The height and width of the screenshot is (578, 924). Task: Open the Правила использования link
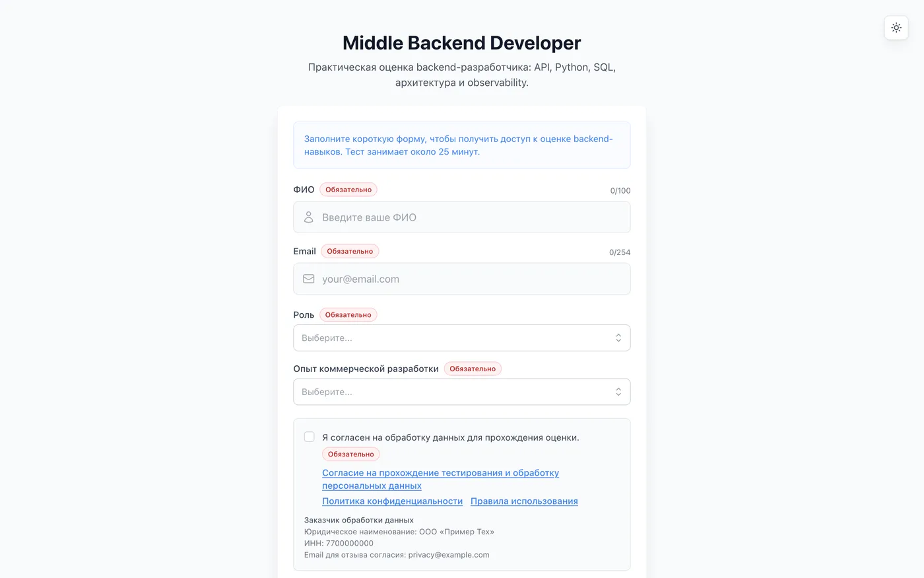coord(524,501)
